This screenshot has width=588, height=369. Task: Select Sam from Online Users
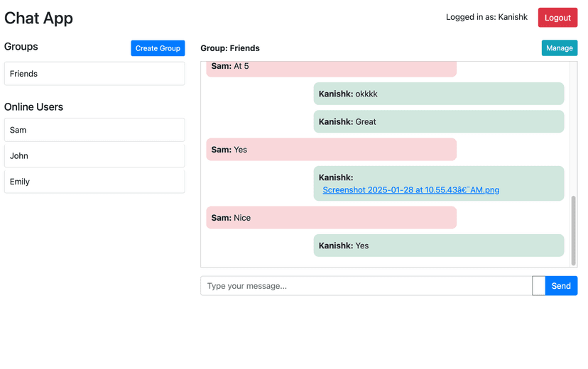tap(94, 130)
